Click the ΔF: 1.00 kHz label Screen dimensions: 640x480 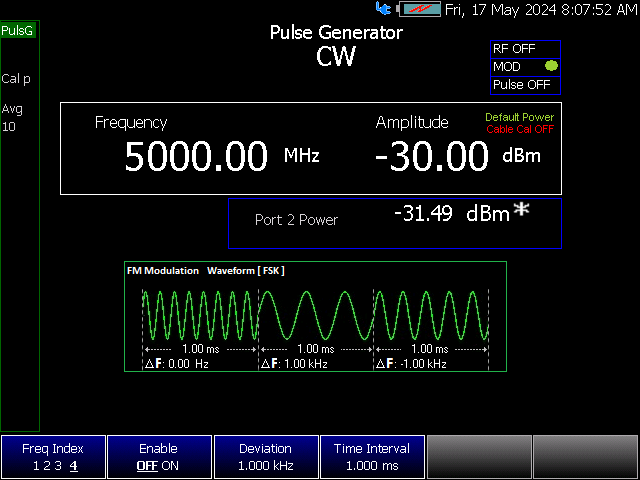pos(294,364)
